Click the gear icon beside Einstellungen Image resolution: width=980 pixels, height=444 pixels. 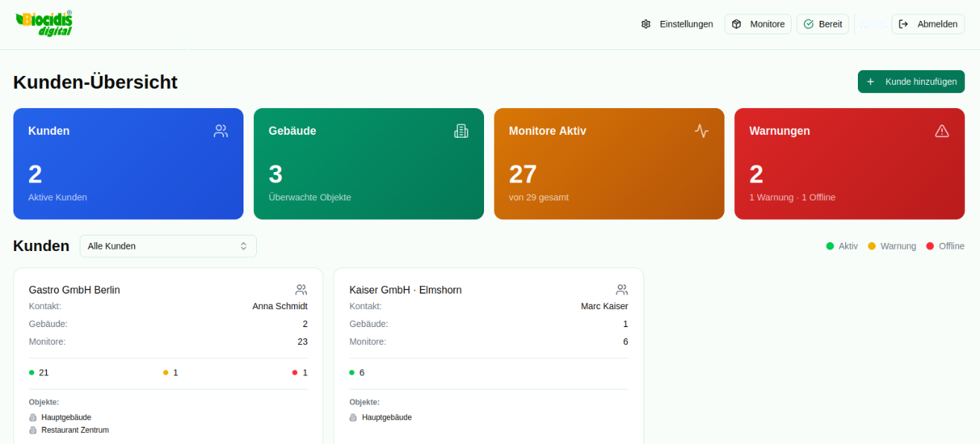646,24
